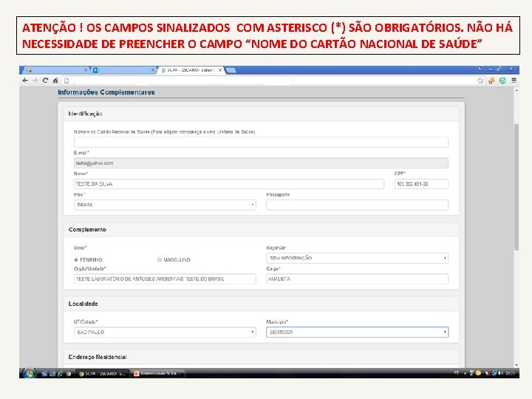Viewport: 532px width, 399px height.
Task: Click the network icon in system tray
Action: [x=494, y=373]
